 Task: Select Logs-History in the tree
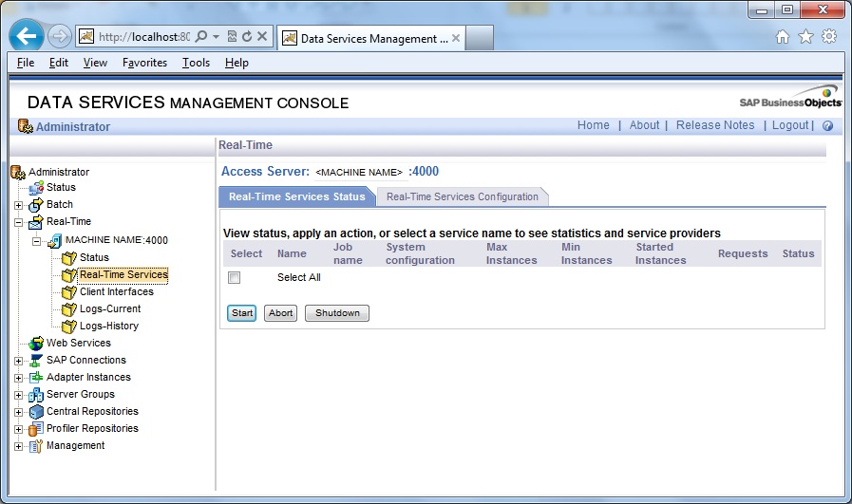pyautogui.click(x=109, y=326)
